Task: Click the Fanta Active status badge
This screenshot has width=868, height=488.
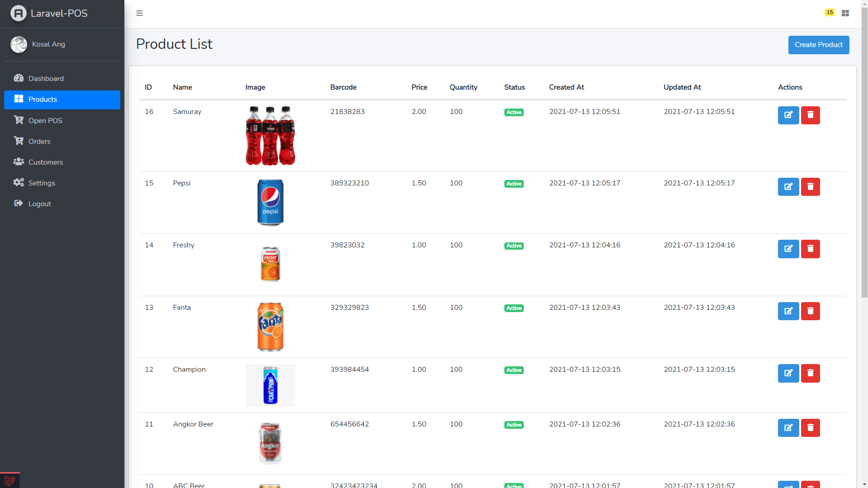Action: tap(514, 308)
